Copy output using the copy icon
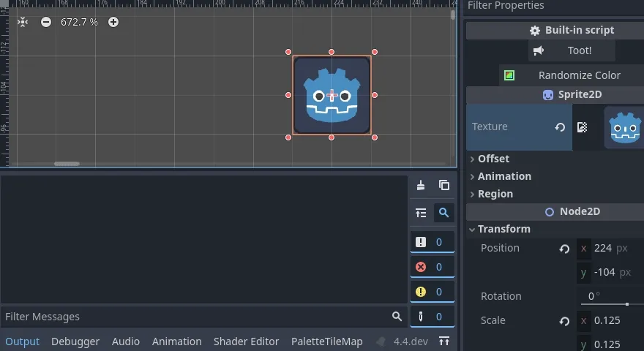This screenshot has height=351, width=644. pyautogui.click(x=444, y=186)
